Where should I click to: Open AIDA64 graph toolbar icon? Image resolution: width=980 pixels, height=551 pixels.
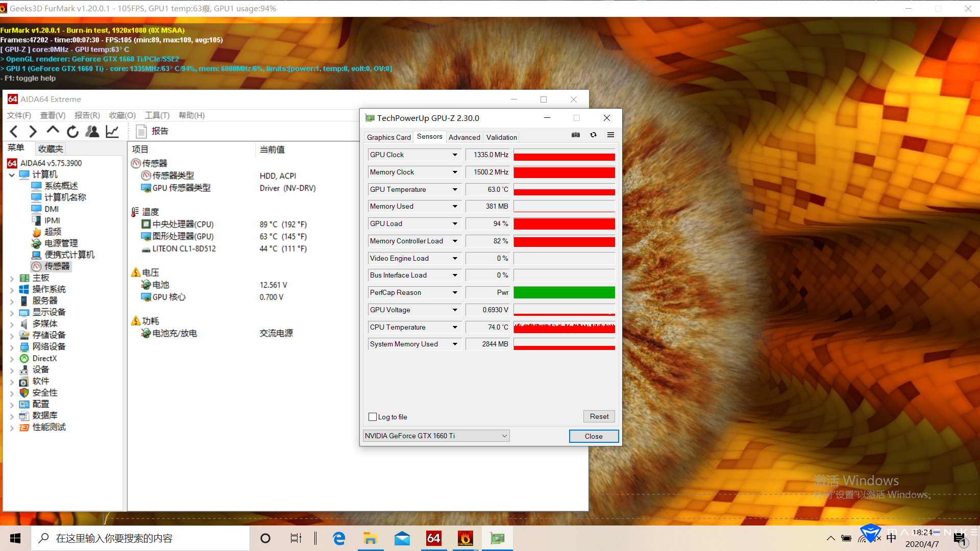(x=112, y=132)
